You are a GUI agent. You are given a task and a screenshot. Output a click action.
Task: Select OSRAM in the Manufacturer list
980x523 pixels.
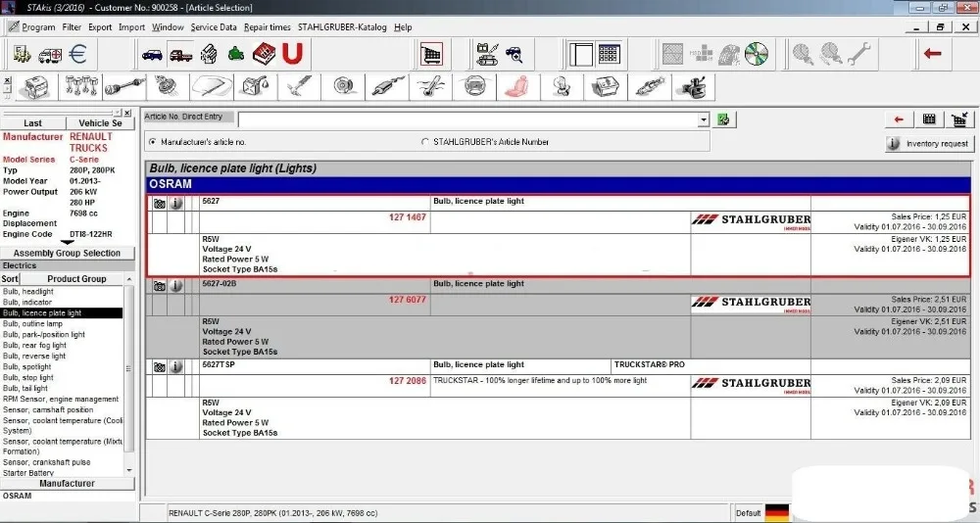pos(17,496)
